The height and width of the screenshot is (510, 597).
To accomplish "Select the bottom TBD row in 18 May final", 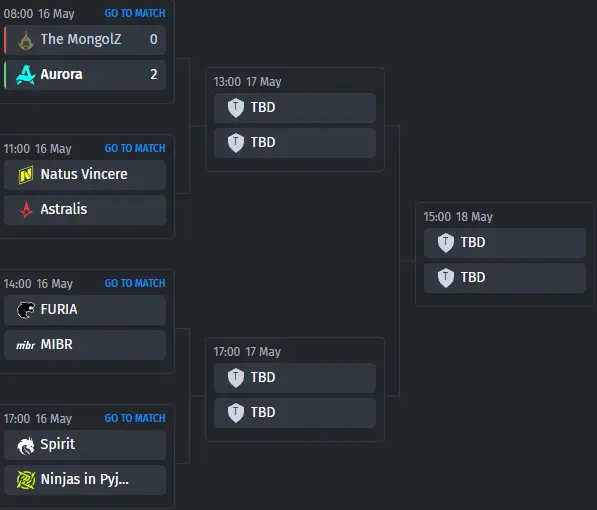I will point(505,278).
